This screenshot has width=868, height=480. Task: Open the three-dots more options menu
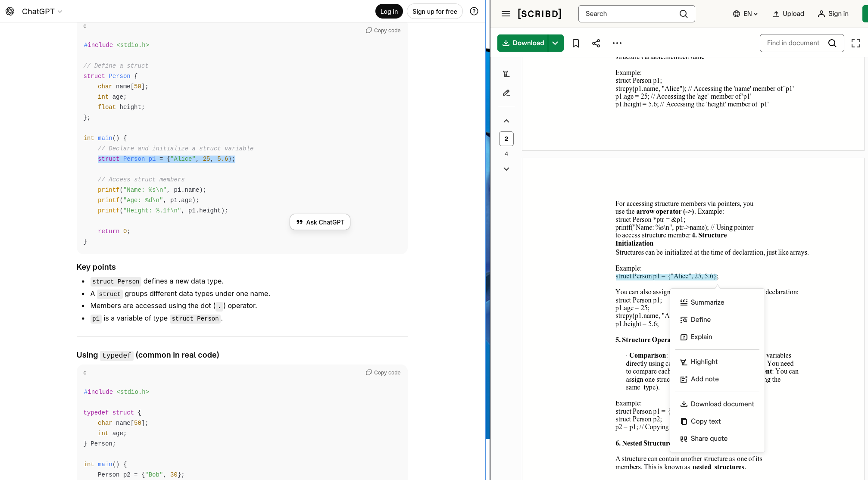(617, 43)
